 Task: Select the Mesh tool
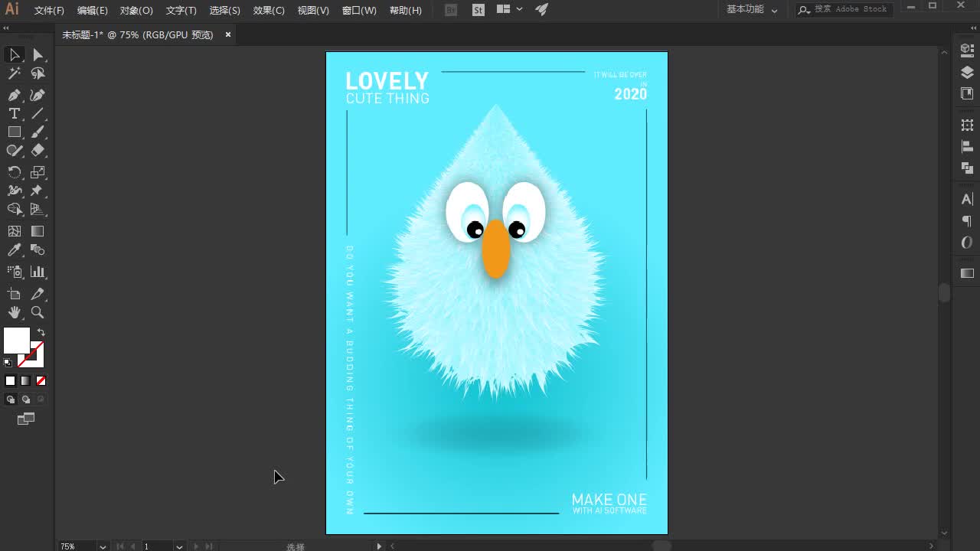click(x=15, y=231)
